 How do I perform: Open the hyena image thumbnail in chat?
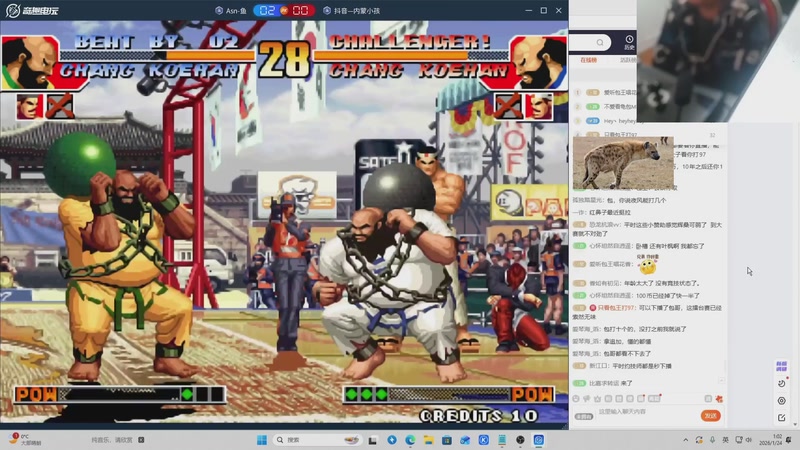(623, 163)
